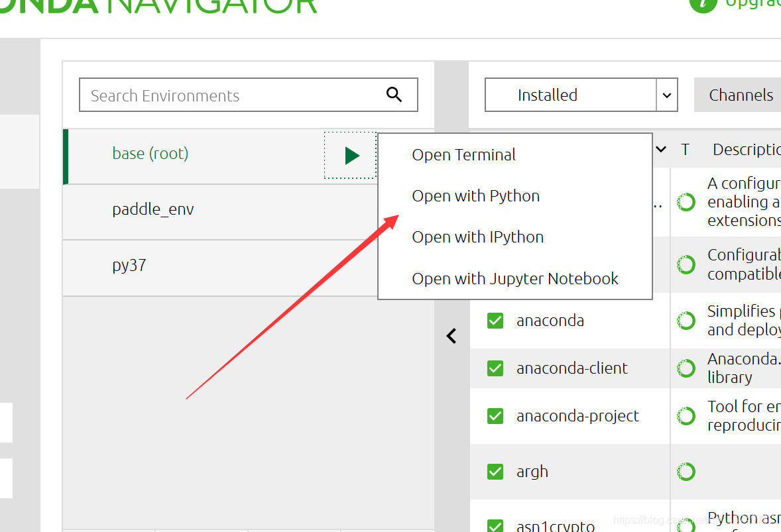Click the green play arrow for base (root)
The image size is (781, 532).
tap(352, 155)
